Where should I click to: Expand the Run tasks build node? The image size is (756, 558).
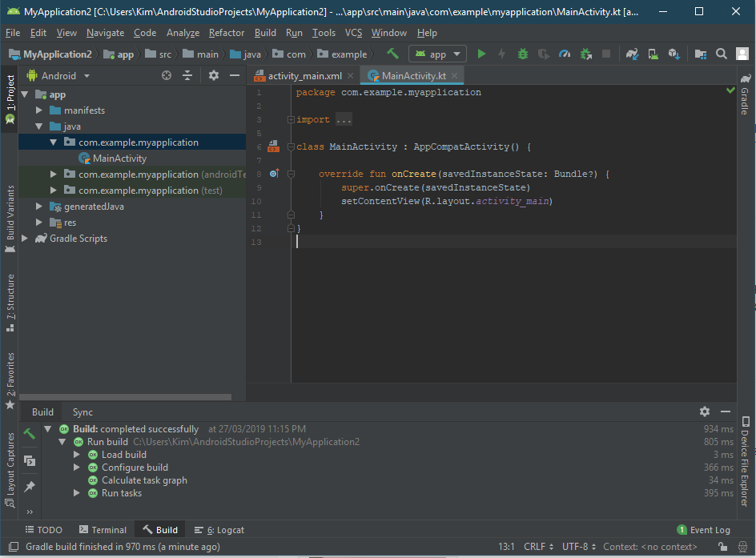[x=78, y=493]
